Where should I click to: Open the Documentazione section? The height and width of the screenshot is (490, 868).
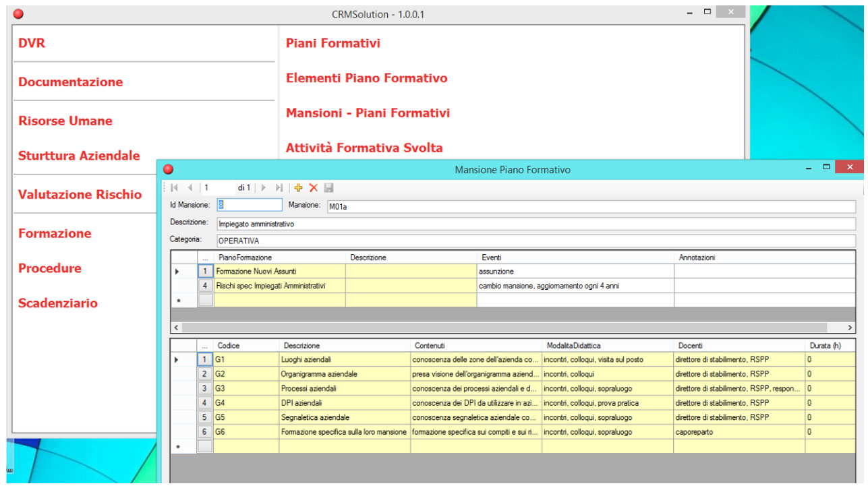[x=71, y=82]
